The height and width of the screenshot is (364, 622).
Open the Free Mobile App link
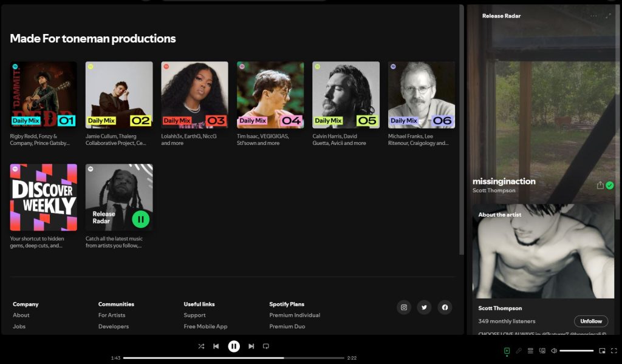(205, 326)
